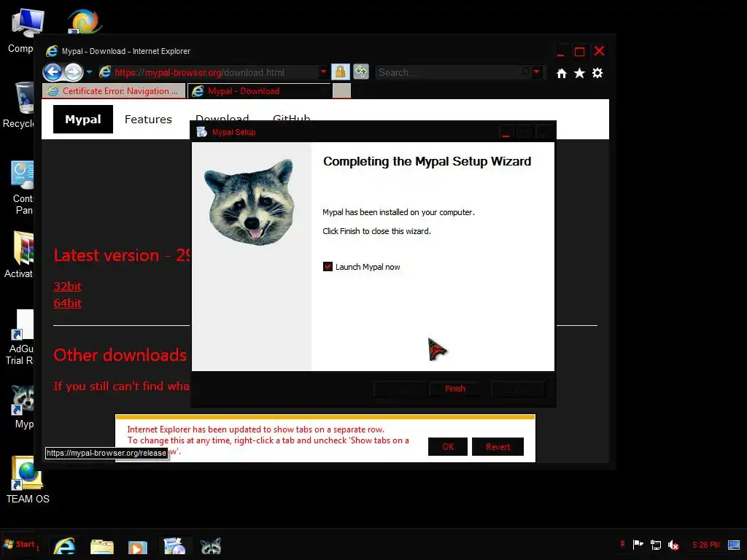Uncheck the Launch Mypal now checkbox
Image resolution: width=747 pixels, height=560 pixels.
(x=328, y=267)
